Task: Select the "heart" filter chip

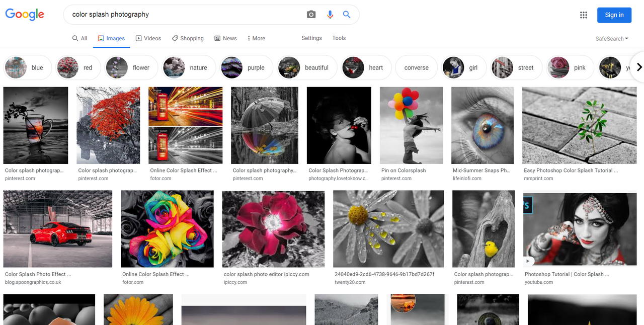Action: (366, 67)
